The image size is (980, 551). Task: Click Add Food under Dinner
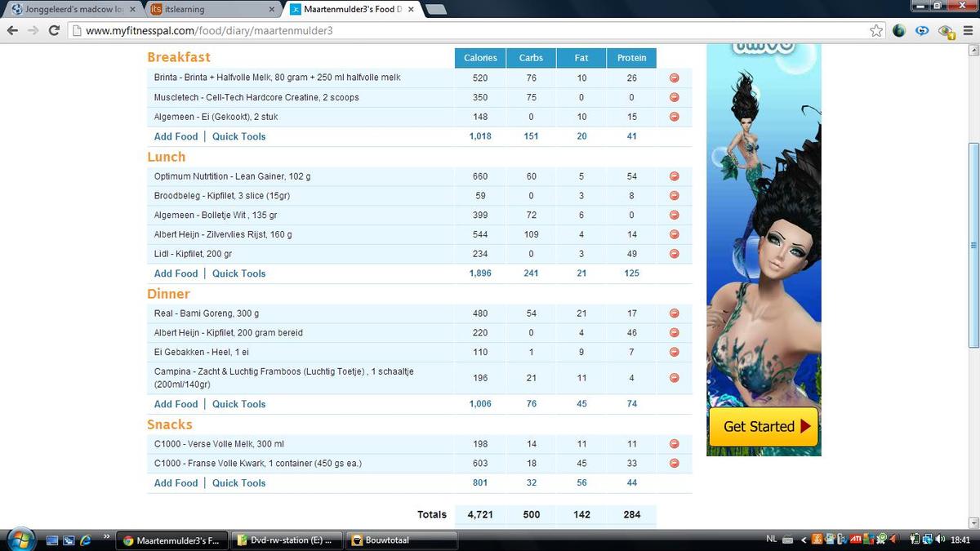(x=176, y=405)
